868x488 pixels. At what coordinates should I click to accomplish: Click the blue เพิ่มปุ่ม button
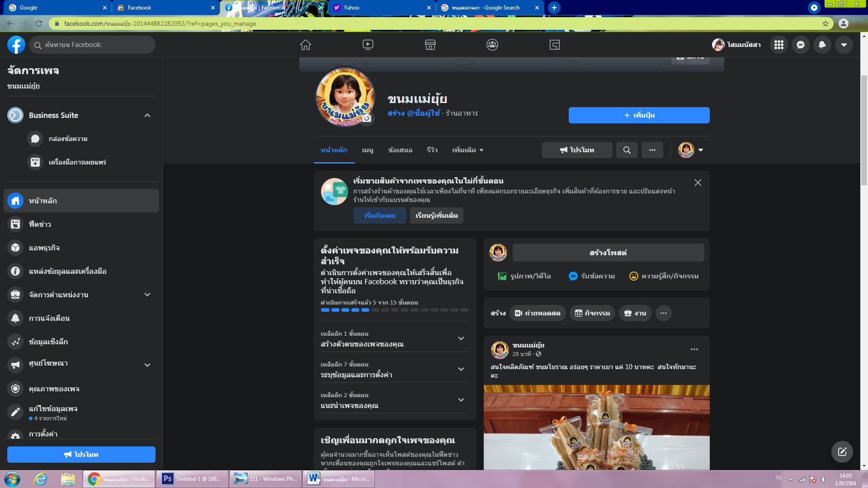point(638,115)
